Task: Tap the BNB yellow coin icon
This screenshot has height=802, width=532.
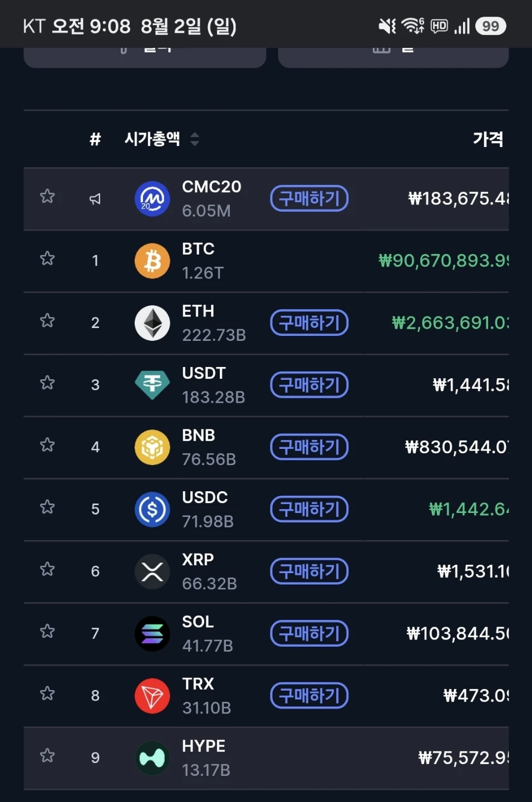Action: pos(152,447)
